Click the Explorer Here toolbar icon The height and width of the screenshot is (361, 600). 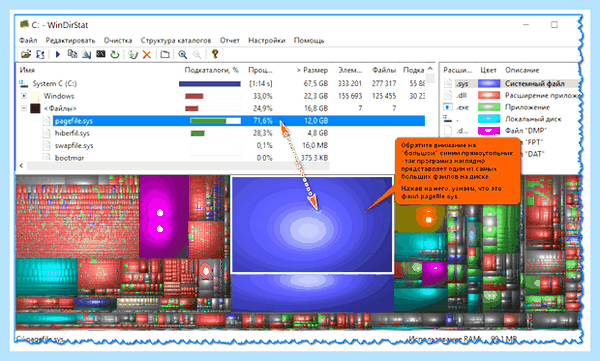tap(86, 54)
